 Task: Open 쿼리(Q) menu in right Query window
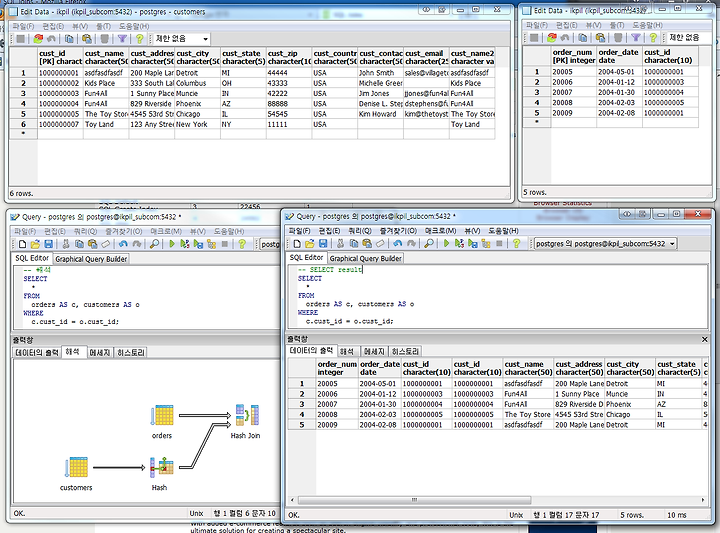coord(360,230)
